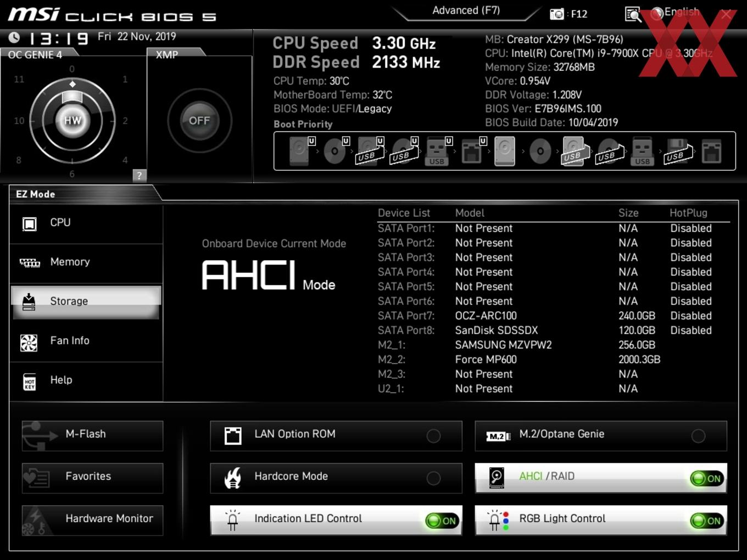Turn off RGB Light Control
Image resolution: width=747 pixels, height=560 pixels.
(x=707, y=520)
